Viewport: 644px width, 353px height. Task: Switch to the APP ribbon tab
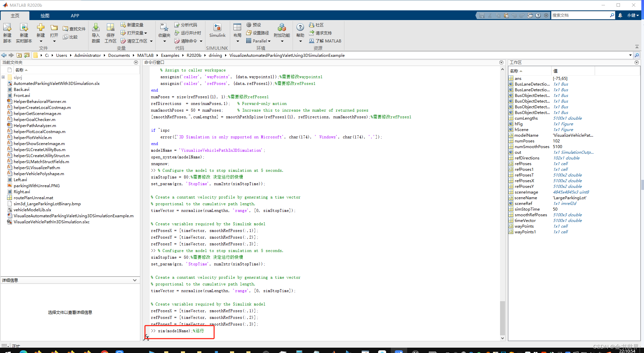(75, 15)
